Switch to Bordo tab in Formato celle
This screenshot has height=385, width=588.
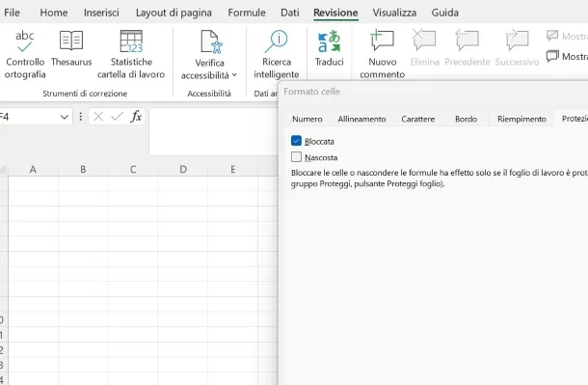pos(466,119)
